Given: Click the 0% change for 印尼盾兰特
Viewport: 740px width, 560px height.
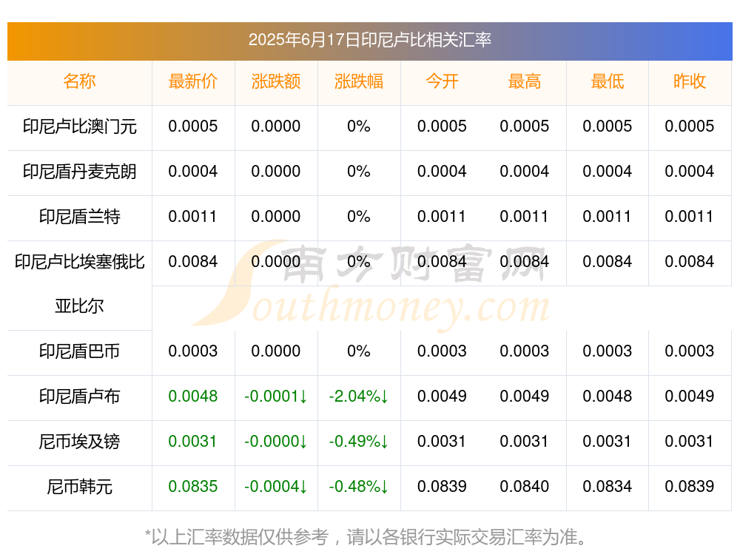Looking at the screenshot, I should point(359,217).
